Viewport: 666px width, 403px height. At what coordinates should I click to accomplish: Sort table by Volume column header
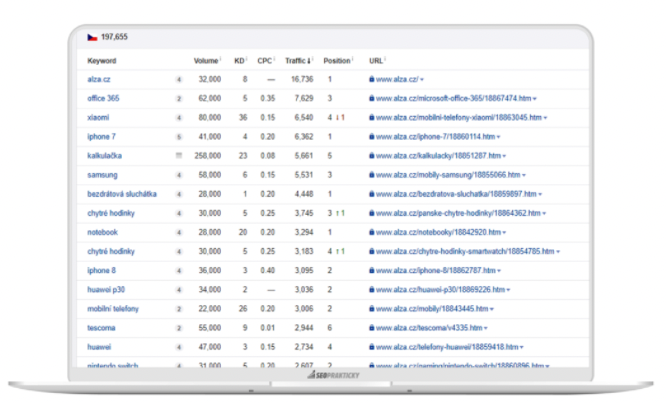pyautogui.click(x=206, y=61)
